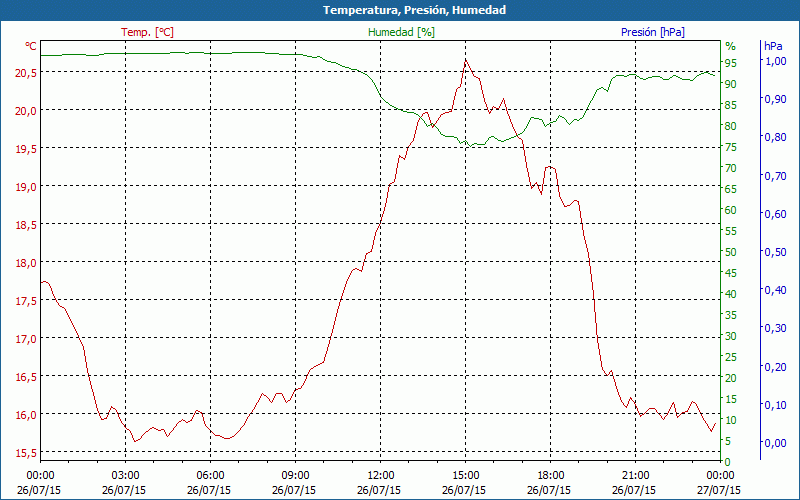
Task: Click the '0,00' pressure axis value
Action: [x=774, y=443]
